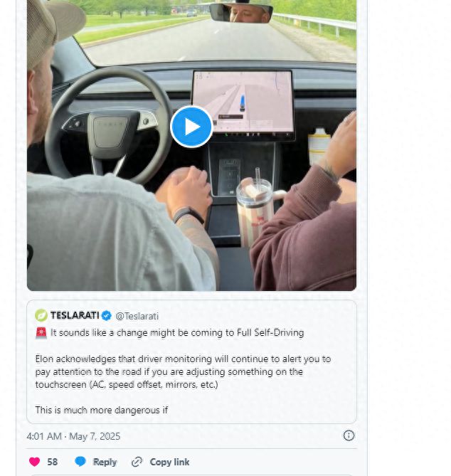
Task: Choose the Copy link label
Action: 169,462
